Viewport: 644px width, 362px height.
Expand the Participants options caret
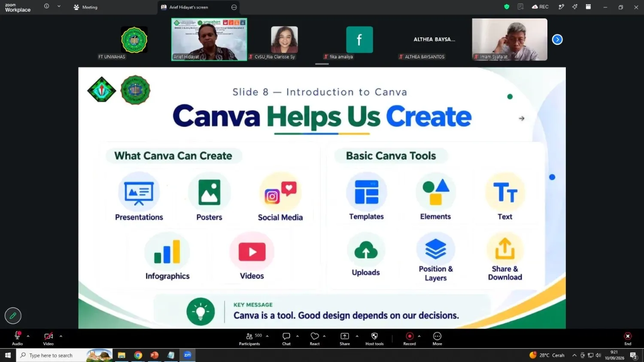(267, 336)
